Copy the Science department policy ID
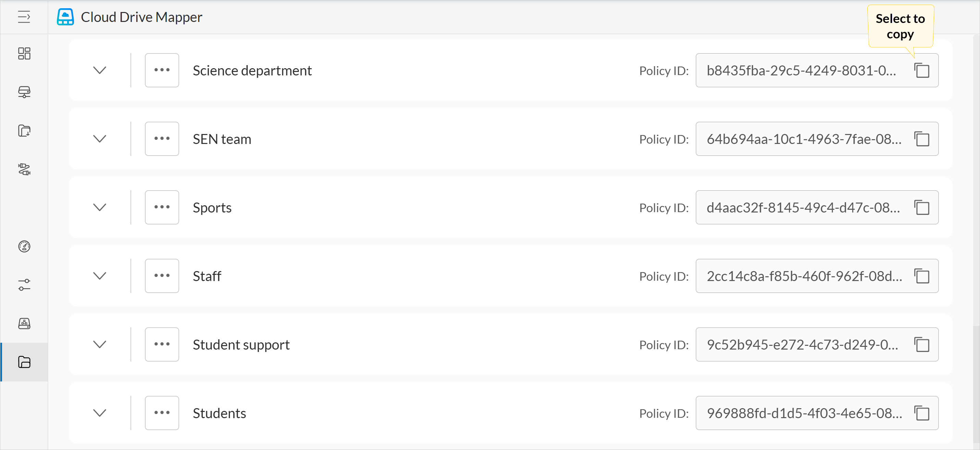This screenshot has height=450, width=980. pyautogui.click(x=922, y=71)
